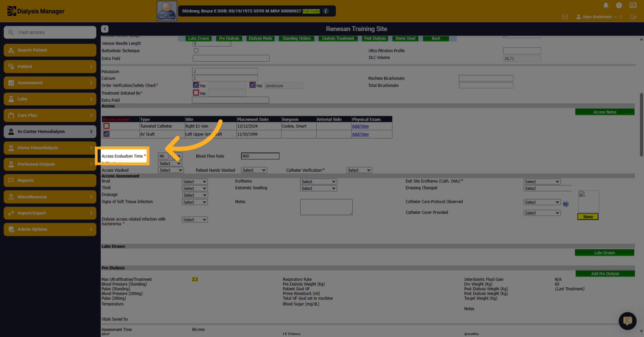Viewport: 644px width, 337px height.
Task: Open Add/View link for Tunneled Catheter
Action: tap(360, 126)
